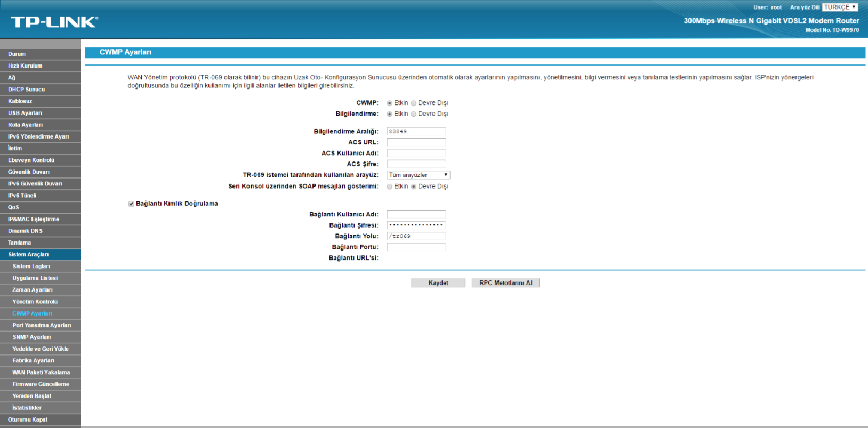Open Güvenlik Duvarı menu
This screenshot has height=428, width=868.
click(40, 172)
